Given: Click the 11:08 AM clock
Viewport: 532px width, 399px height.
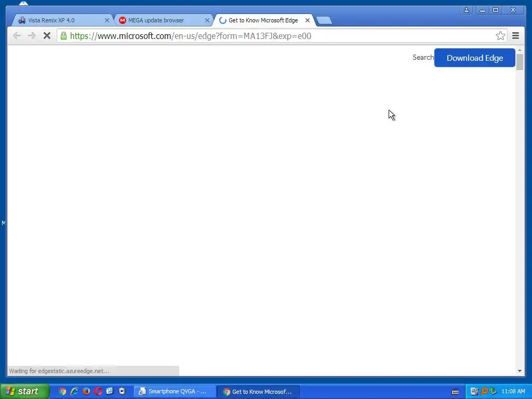Looking at the screenshot, I should coord(513,392).
